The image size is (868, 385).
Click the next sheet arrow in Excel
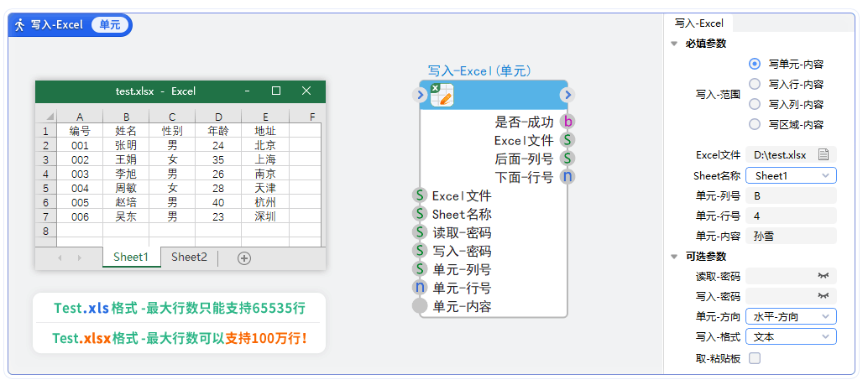point(80,258)
